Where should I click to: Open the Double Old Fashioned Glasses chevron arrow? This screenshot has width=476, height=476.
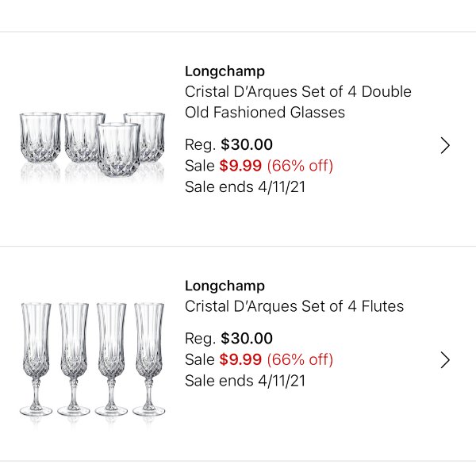coord(445,145)
